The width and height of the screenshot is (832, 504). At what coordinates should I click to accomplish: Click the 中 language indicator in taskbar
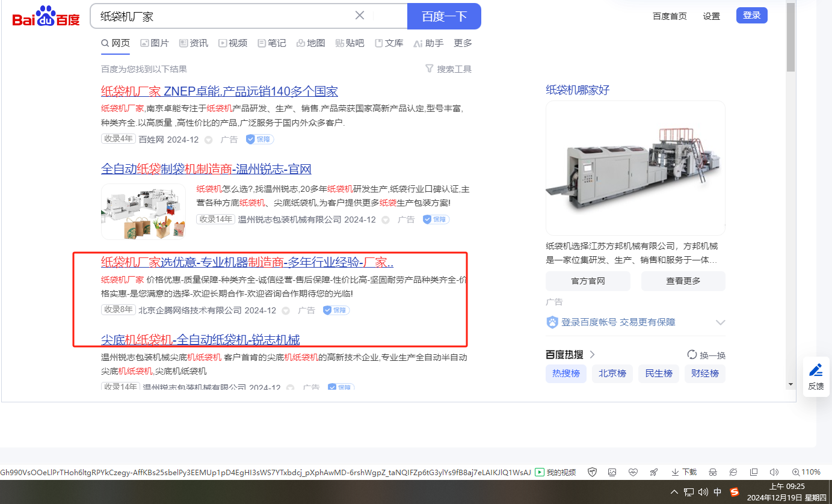tap(718, 492)
